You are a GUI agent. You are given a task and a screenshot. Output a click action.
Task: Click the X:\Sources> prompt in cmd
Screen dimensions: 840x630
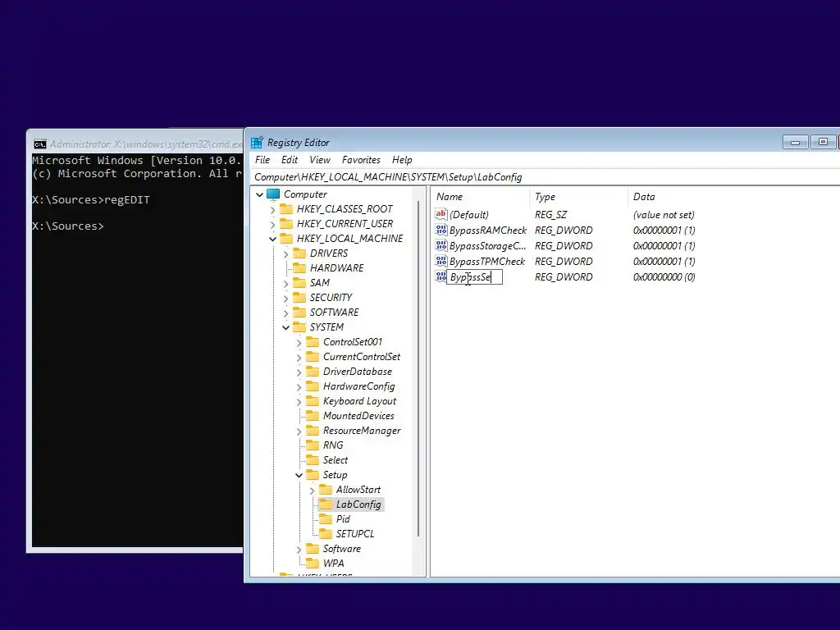point(68,226)
